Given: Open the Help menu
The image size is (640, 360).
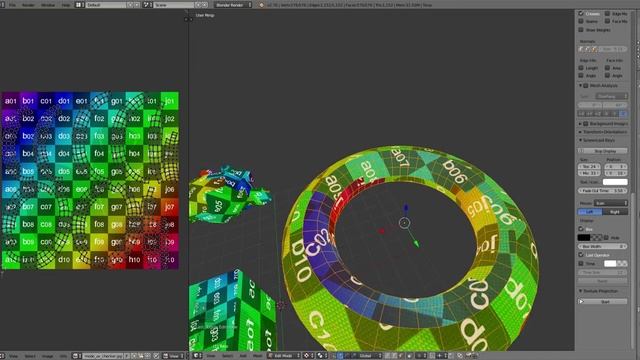Looking at the screenshot, I should [x=66, y=5].
